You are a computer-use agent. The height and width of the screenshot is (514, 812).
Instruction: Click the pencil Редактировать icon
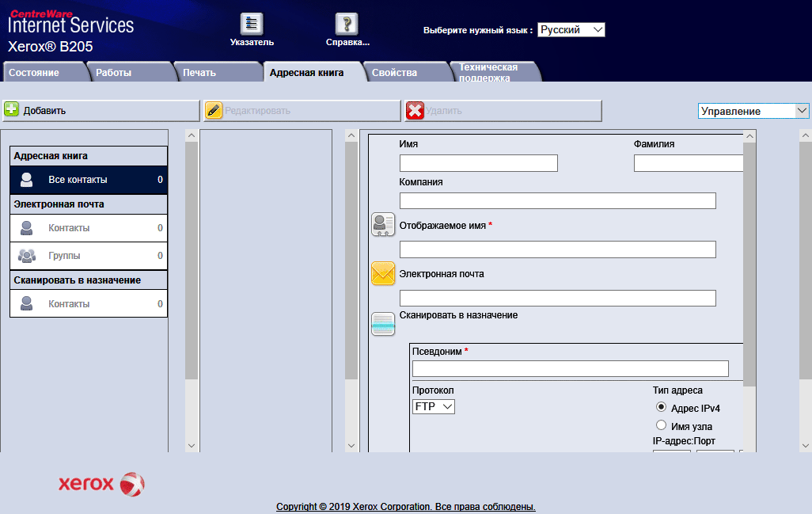214,110
